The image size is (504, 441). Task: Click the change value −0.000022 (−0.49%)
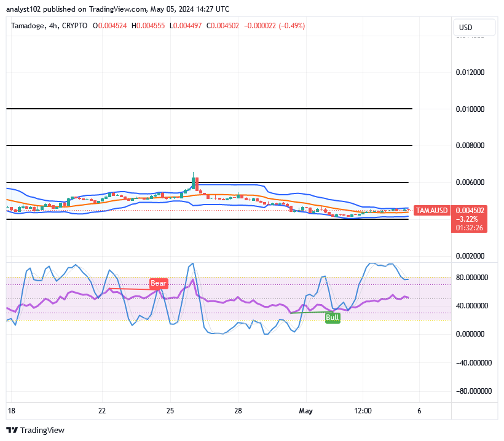coord(274,26)
